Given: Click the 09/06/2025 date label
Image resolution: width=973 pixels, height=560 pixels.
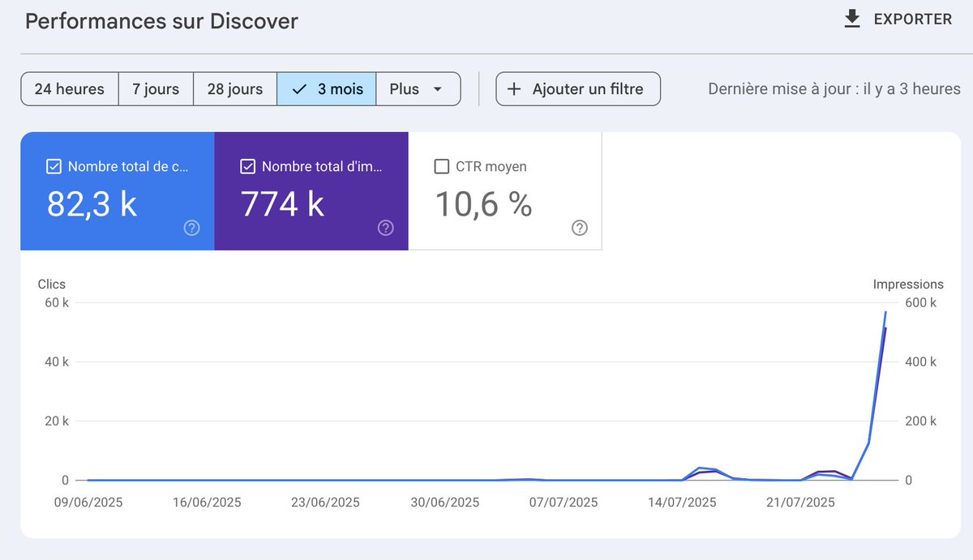Looking at the screenshot, I should point(88,502).
